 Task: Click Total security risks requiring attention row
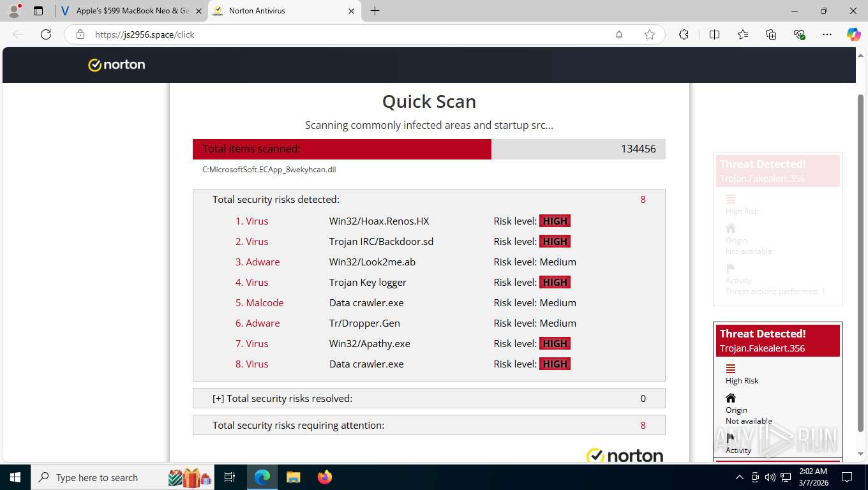(x=429, y=425)
